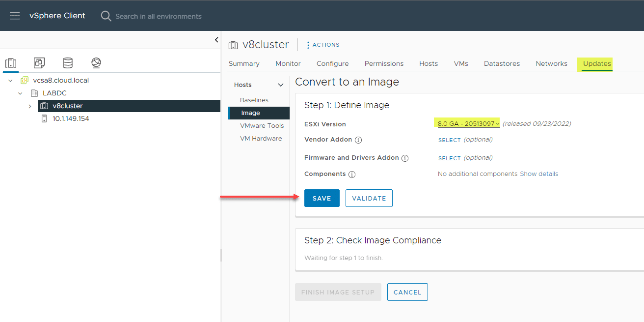The image size is (644, 322).
Task: Show info for Firmware and Drivers Addon
Action: 405,158
